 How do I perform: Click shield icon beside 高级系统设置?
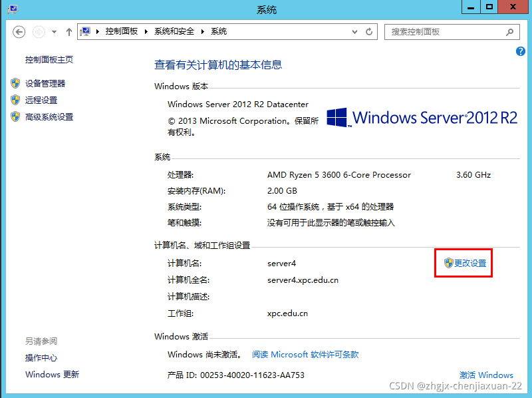coord(15,117)
